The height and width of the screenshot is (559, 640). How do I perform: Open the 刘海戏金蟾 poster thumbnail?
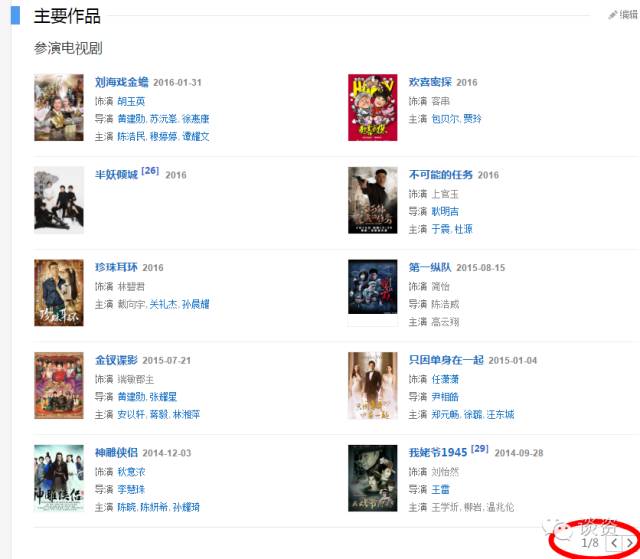[59, 108]
